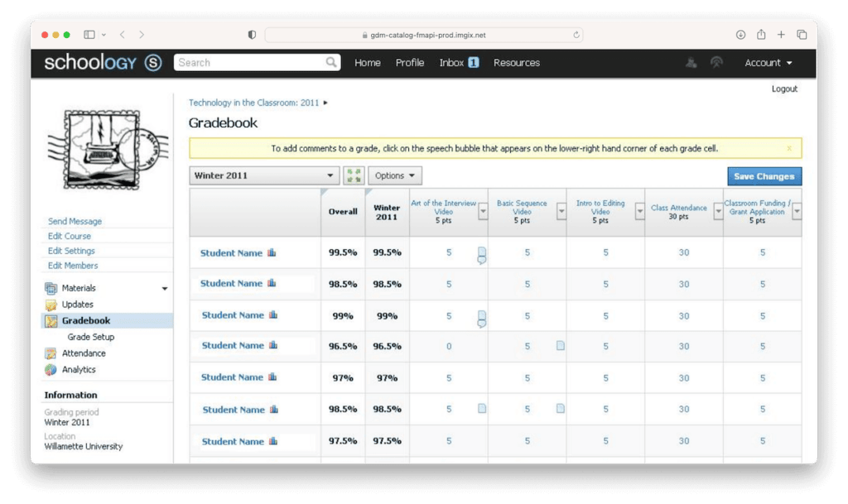Viewport: 848px width, 504px height.
Task: Open Grade Setup in the sidebar
Action: click(x=91, y=337)
